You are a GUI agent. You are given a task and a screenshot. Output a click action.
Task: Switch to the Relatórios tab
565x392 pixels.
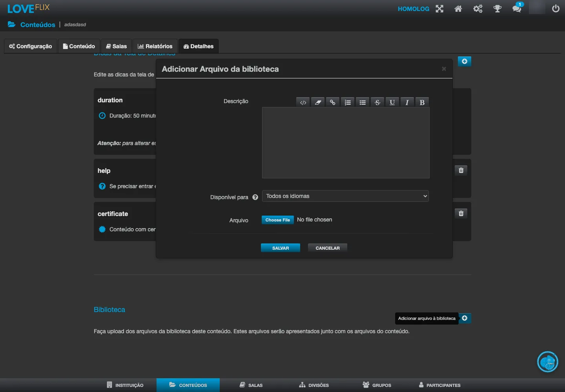pos(155,46)
